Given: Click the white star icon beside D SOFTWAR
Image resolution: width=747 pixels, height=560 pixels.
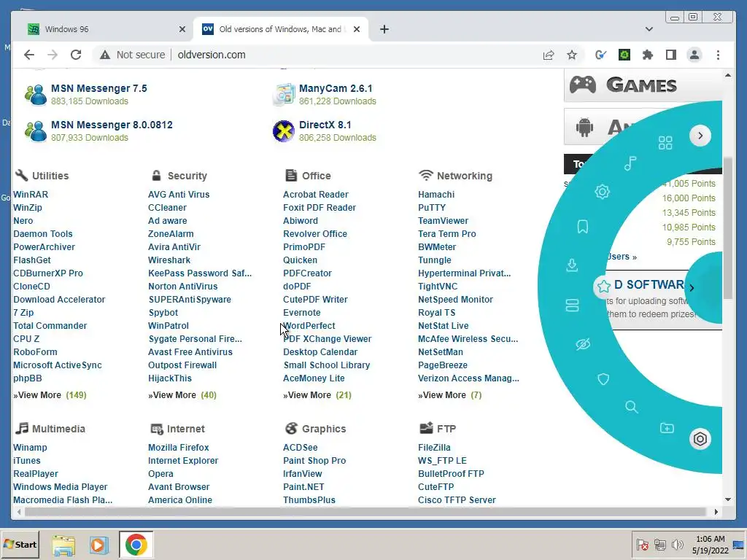Looking at the screenshot, I should 603,286.
